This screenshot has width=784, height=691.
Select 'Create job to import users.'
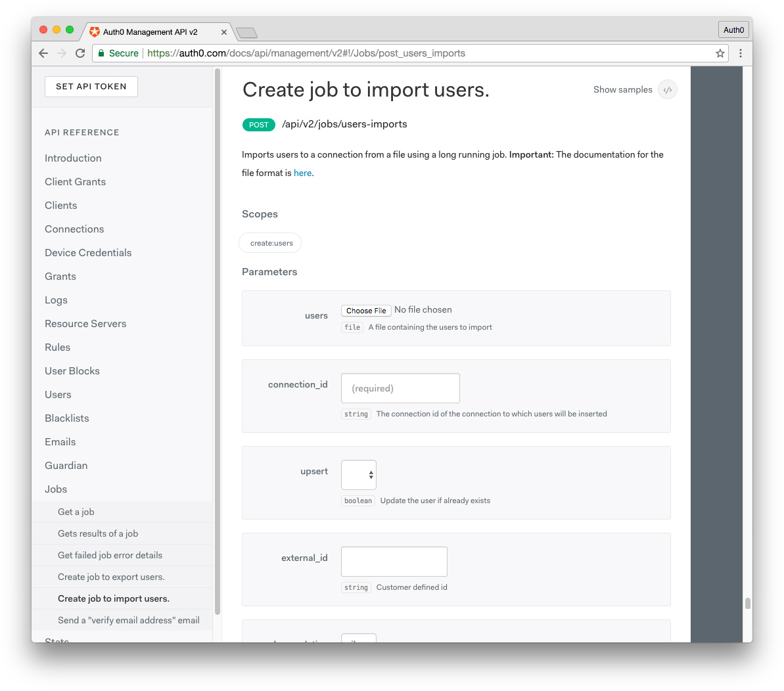coord(122,598)
